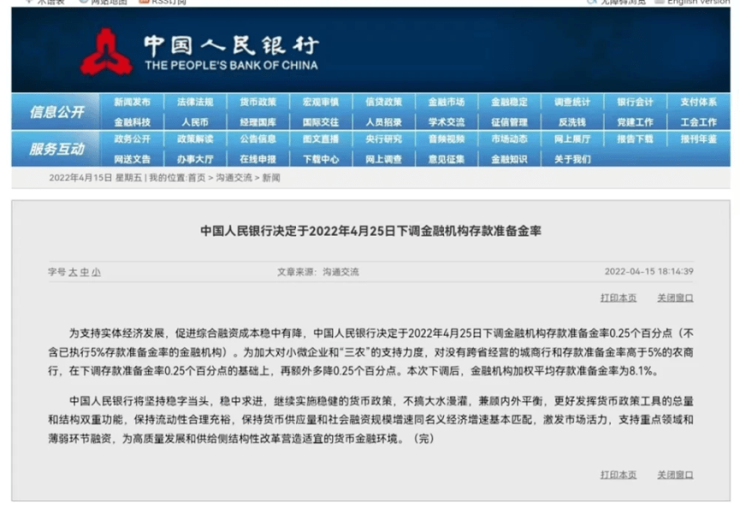The image size is (740, 513).
Task: Open the 信息公开 section
Action: [57, 112]
